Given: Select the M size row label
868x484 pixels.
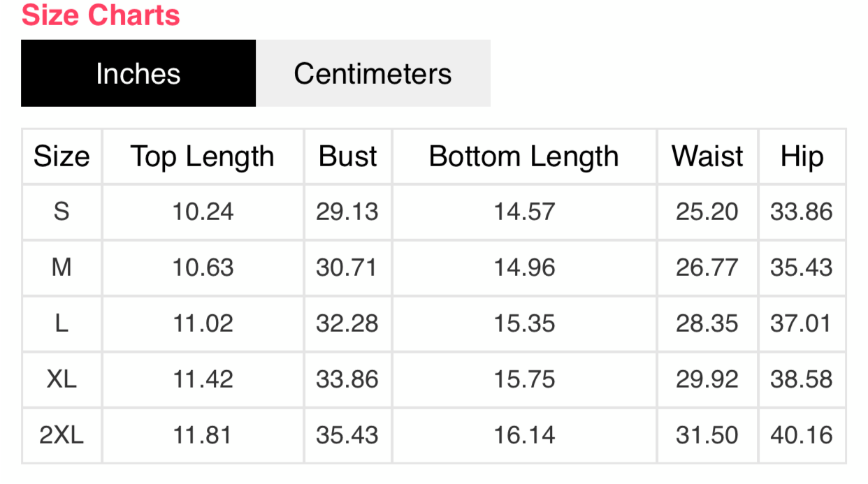Looking at the screenshot, I should tap(62, 267).
